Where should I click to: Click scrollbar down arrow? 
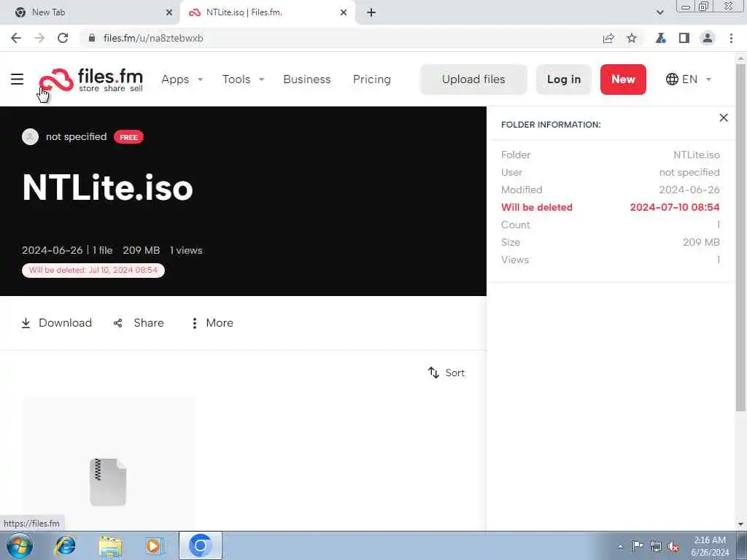pos(740,524)
